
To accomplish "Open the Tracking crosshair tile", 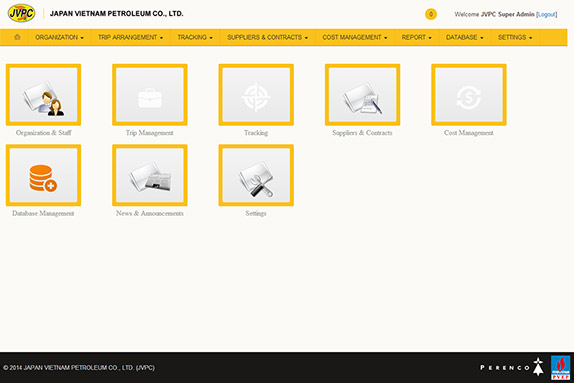I will (x=256, y=95).
